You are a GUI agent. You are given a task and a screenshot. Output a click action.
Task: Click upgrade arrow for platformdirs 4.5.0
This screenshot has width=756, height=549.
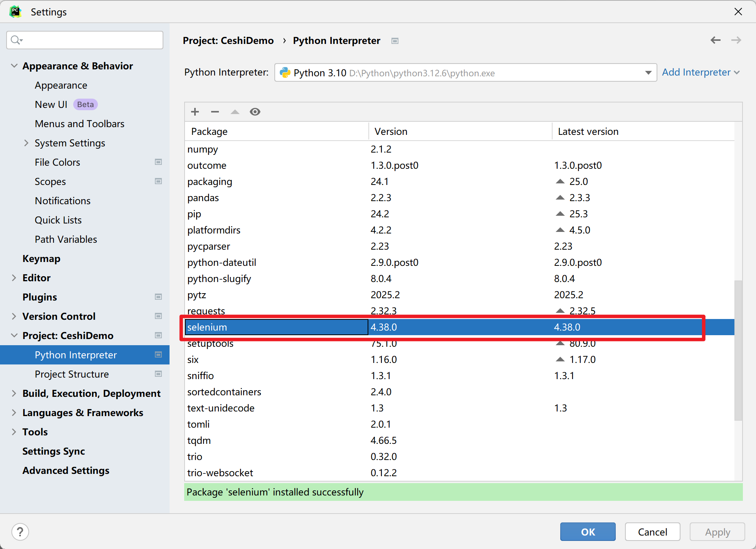[x=560, y=230]
